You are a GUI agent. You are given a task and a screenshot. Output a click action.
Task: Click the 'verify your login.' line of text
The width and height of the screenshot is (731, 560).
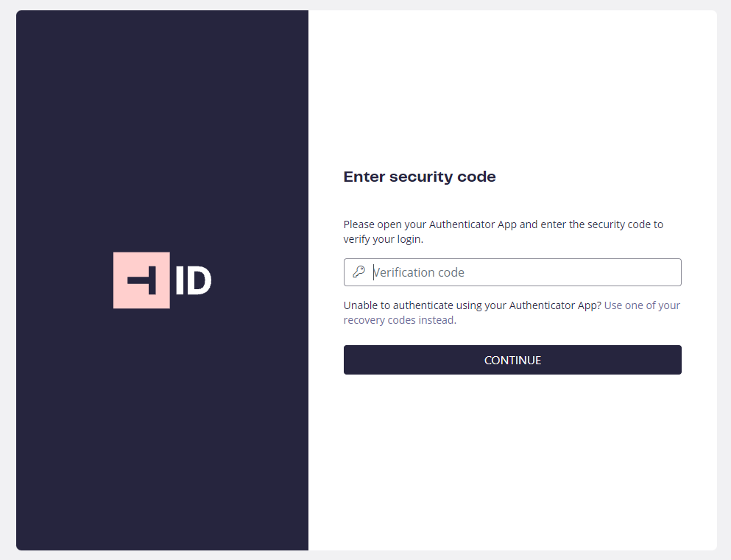(384, 239)
